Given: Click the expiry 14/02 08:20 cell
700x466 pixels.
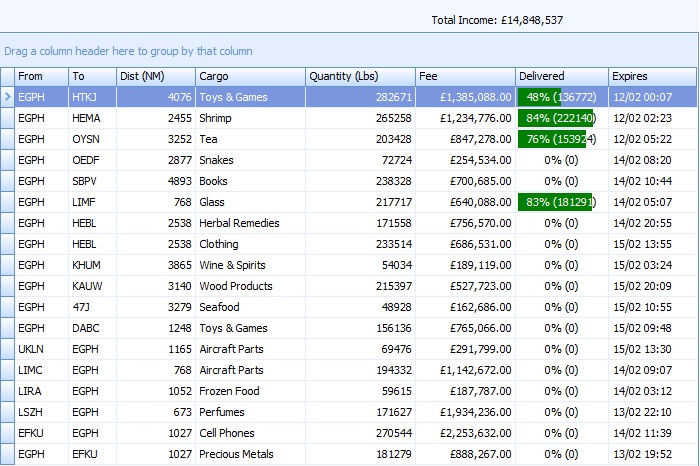Looking at the screenshot, I should tap(652, 160).
